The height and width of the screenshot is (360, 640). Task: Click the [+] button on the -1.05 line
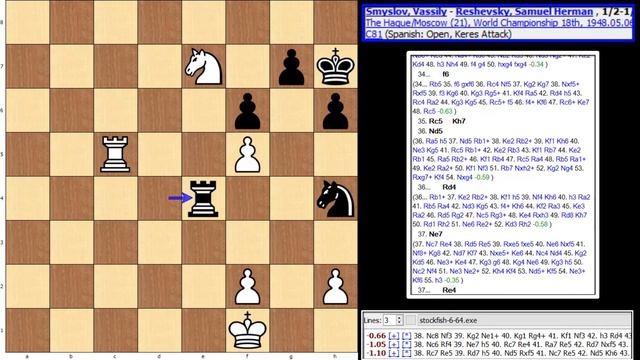pyautogui.click(x=393, y=344)
